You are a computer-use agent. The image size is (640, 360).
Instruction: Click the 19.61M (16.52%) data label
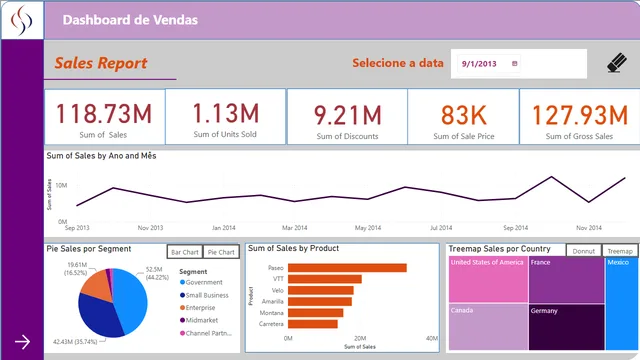tap(76, 269)
